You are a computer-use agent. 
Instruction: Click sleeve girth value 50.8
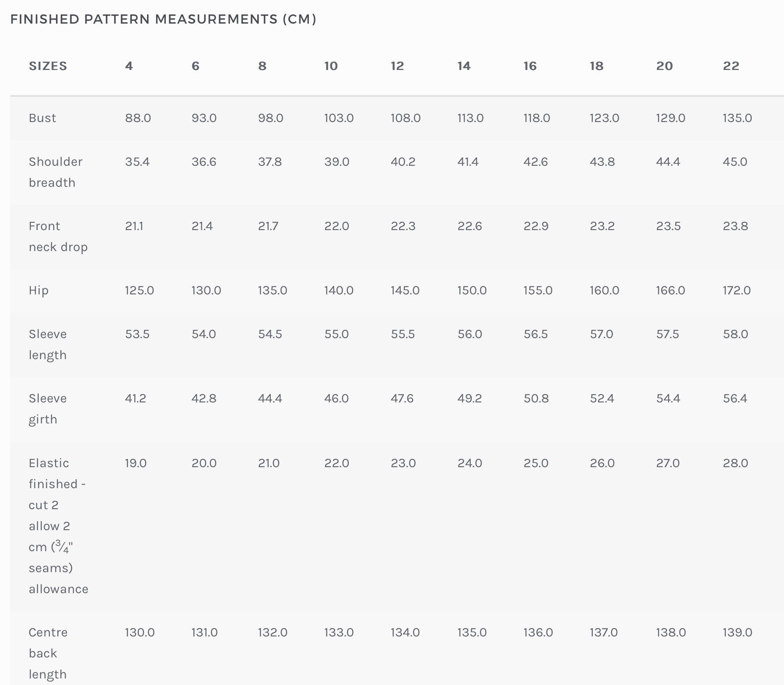[536, 398]
